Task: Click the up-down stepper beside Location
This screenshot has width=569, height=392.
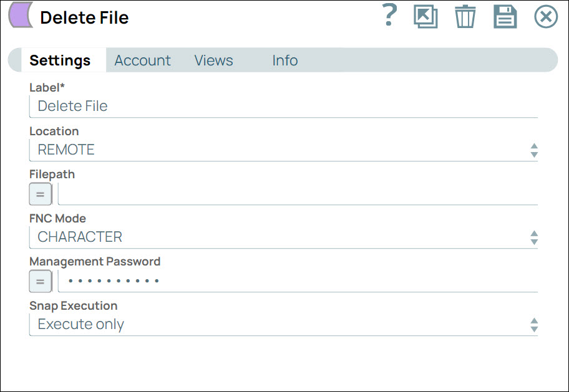Action: pyautogui.click(x=534, y=150)
